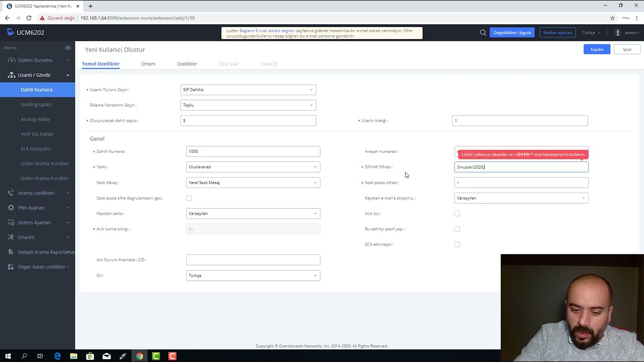The width and height of the screenshot is (644, 362).
Task: Open Uzantı Türünü Seçin dropdown
Action: (248, 89)
